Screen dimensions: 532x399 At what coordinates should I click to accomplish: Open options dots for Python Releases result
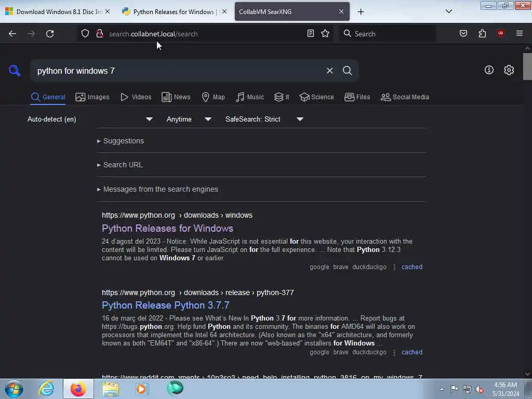pyautogui.click(x=394, y=268)
